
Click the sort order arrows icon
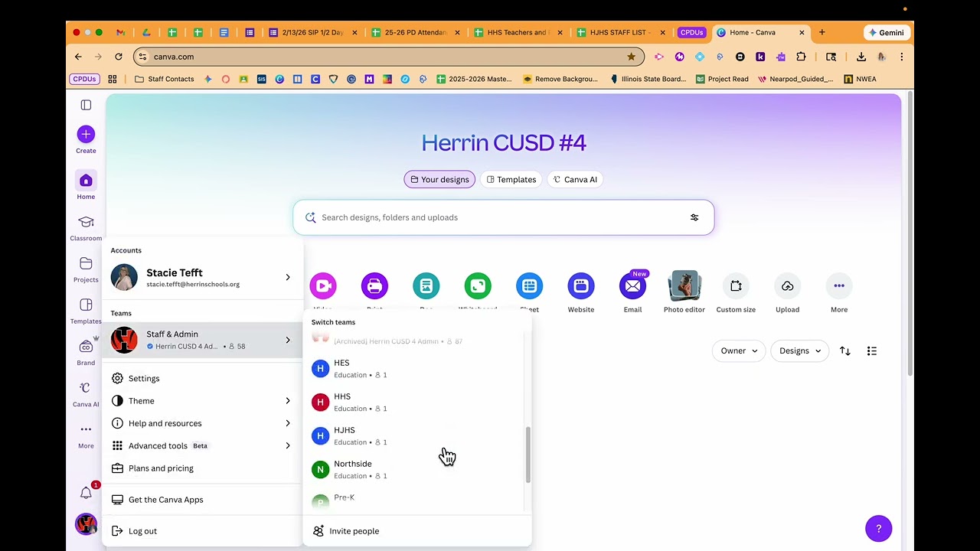[845, 351]
